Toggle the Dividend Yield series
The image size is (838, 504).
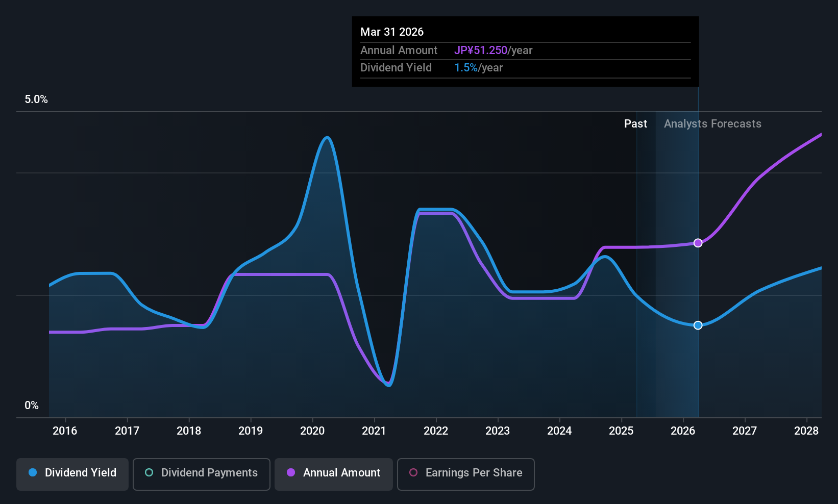[72, 474]
